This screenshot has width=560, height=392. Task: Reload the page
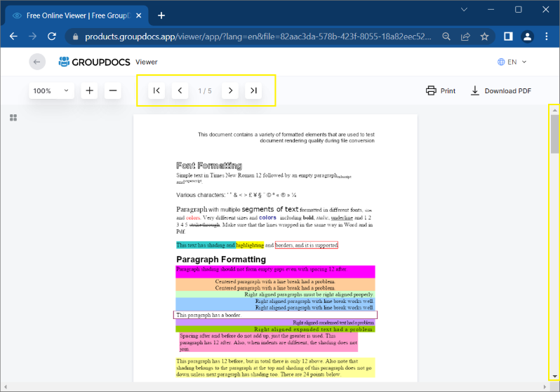pyautogui.click(x=52, y=36)
